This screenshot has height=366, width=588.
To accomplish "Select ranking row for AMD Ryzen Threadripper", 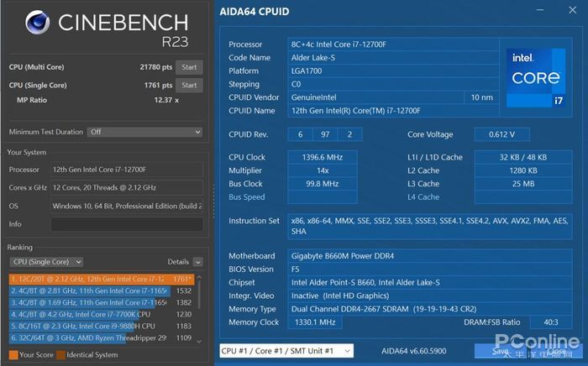I will click(102, 338).
